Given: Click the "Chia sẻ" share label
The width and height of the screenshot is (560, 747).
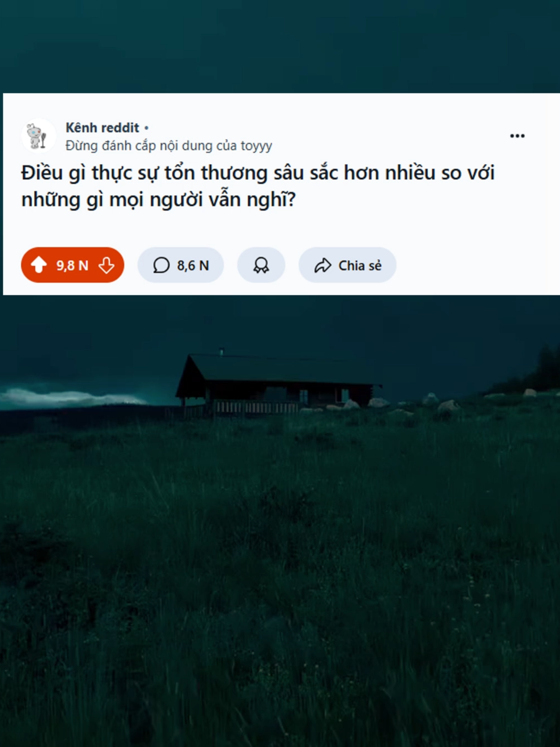Looking at the screenshot, I should coord(360,266).
